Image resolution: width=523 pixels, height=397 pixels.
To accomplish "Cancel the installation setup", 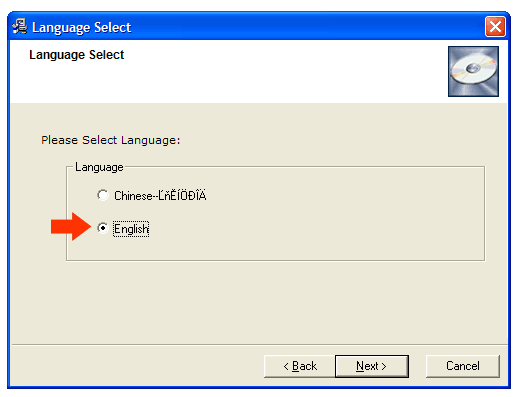I will click(x=463, y=366).
